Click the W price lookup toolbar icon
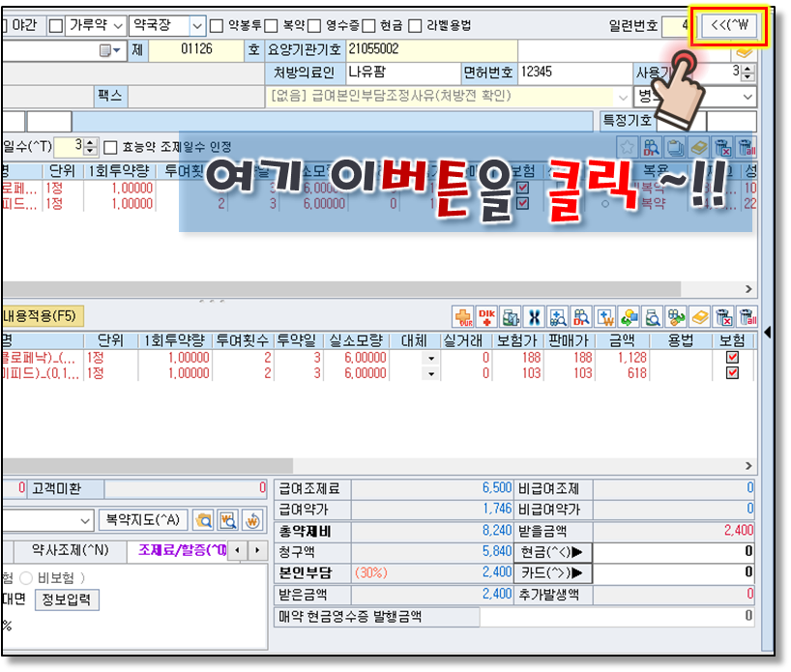The image size is (791, 672). coord(605,316)
